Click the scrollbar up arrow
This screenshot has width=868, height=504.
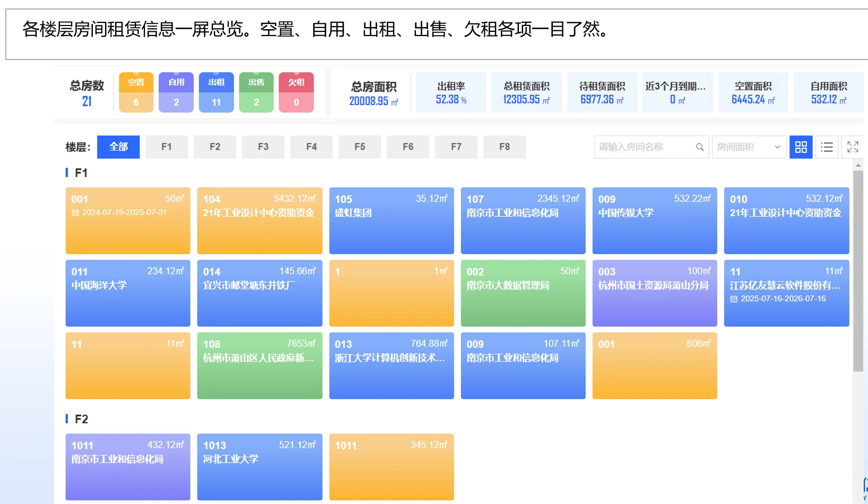(858, 166)
